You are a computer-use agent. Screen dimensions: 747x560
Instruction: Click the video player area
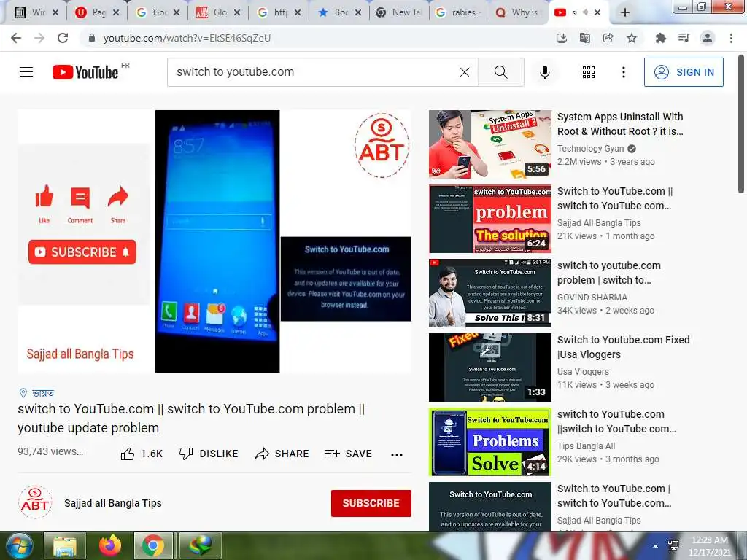[x=214, y=241]
